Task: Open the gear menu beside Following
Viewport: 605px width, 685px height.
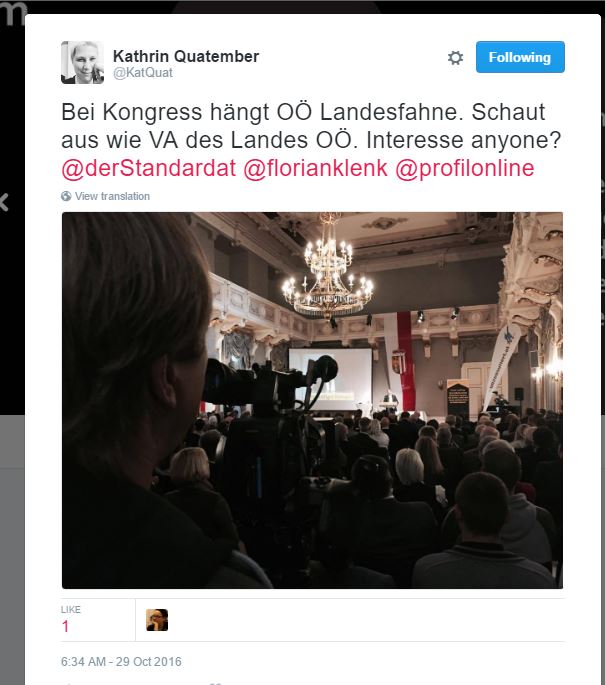Action: [455, 57]
